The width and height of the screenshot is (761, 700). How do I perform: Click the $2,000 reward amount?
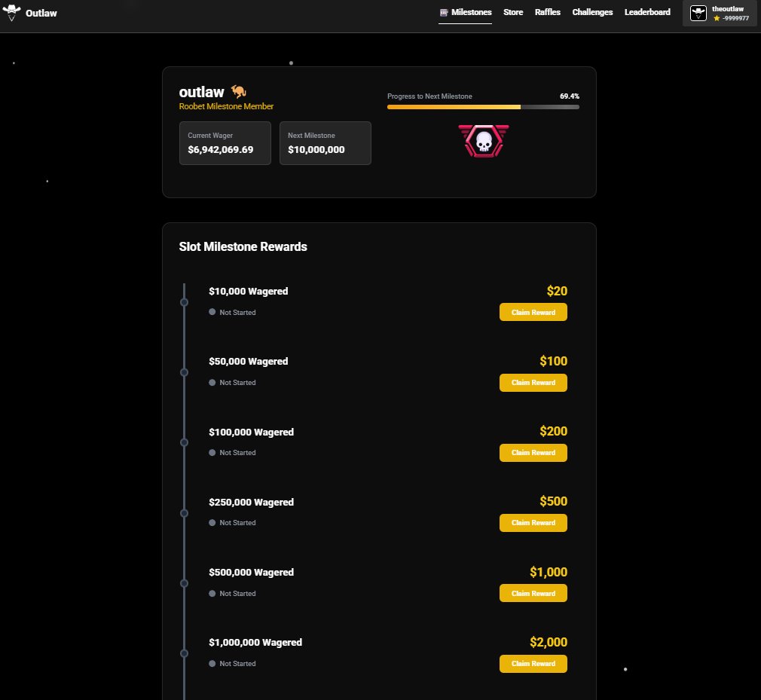click(549, 642)
